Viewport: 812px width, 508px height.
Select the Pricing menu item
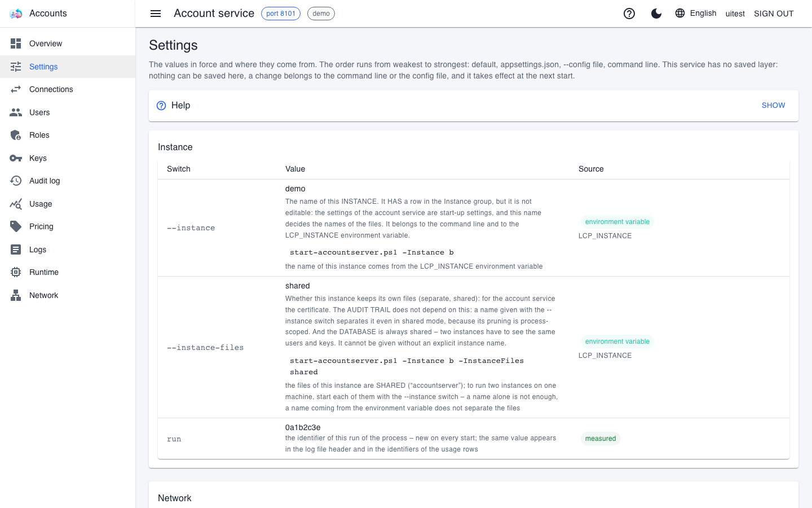point(68,226)
